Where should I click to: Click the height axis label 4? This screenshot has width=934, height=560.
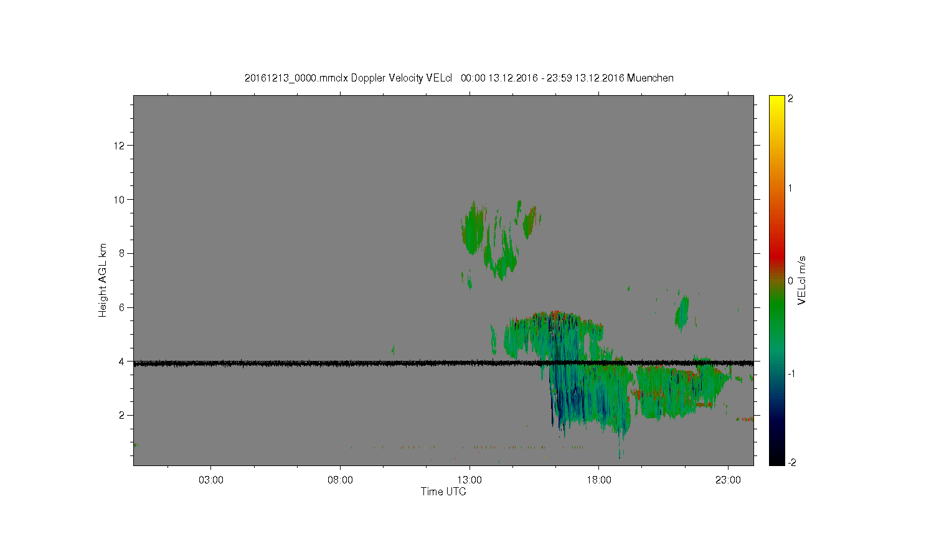point(123,361)
